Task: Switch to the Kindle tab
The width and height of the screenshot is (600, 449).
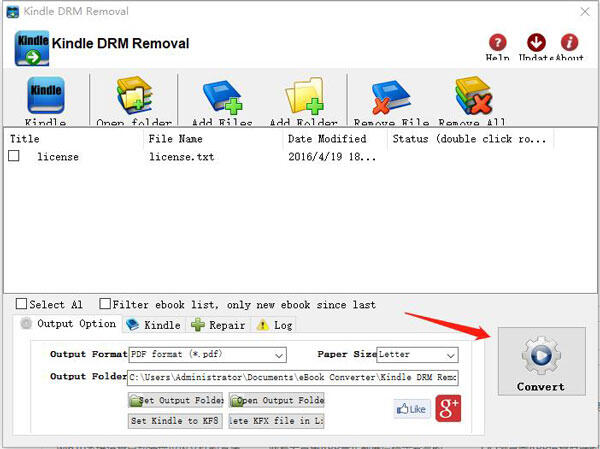Action: tap(154, 325)
